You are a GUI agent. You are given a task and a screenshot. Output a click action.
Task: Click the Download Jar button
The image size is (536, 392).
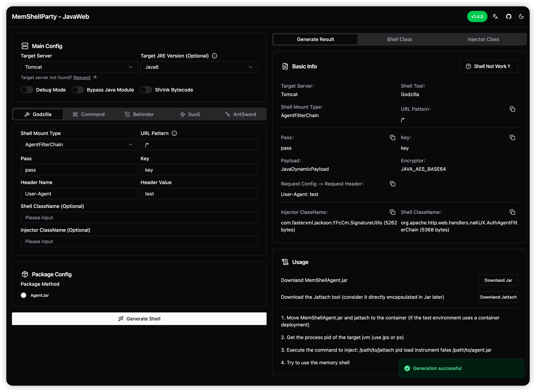click(x=498, y=280)
